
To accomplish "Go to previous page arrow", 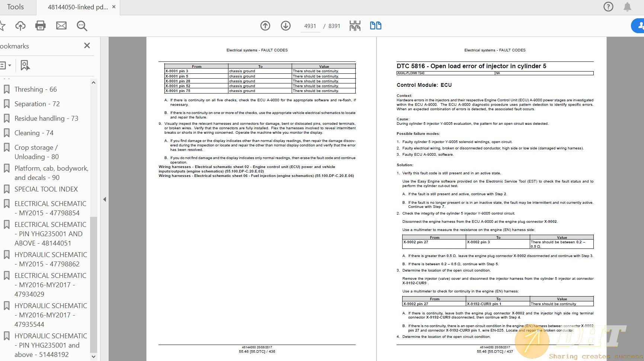I will (265, 26).
